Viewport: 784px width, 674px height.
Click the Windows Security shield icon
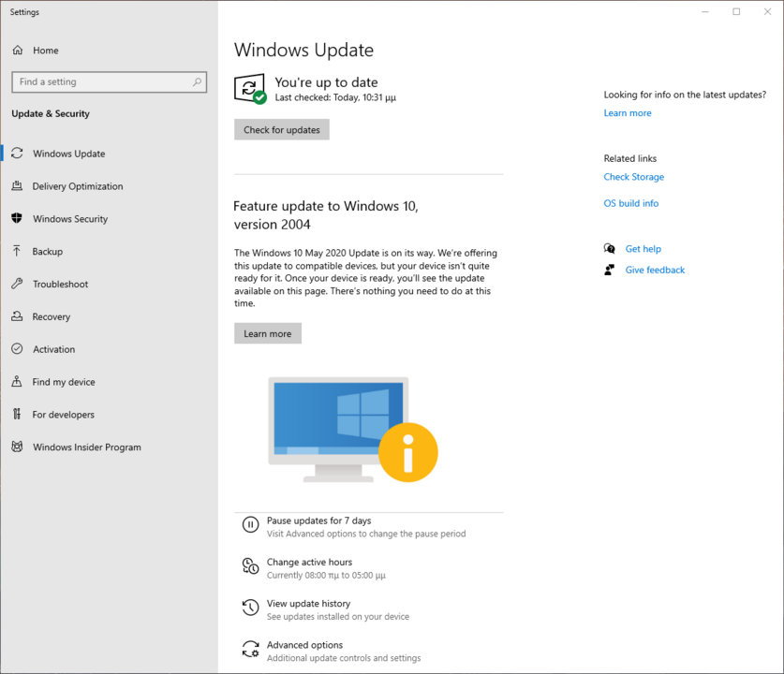point(17,218)
